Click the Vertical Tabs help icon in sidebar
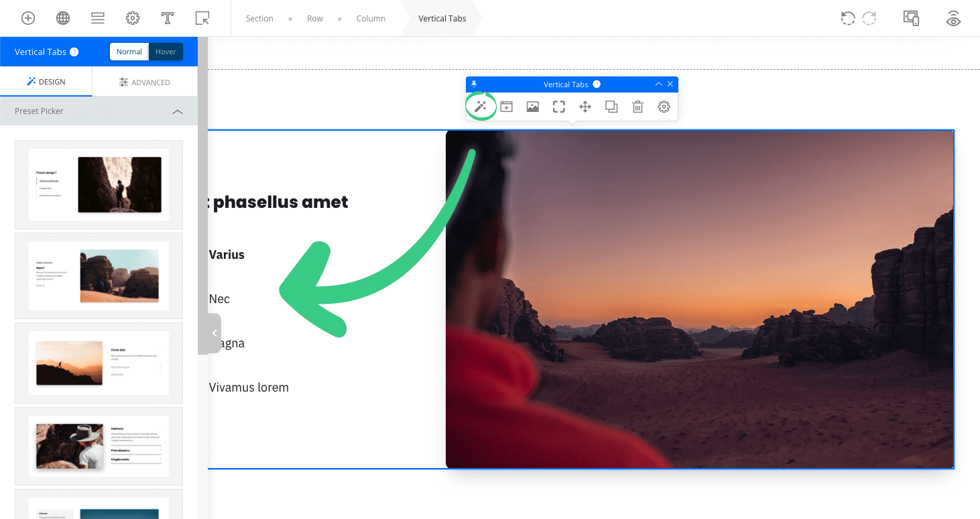The width and height of the screenshot is (980, 519). click(74, 52)
